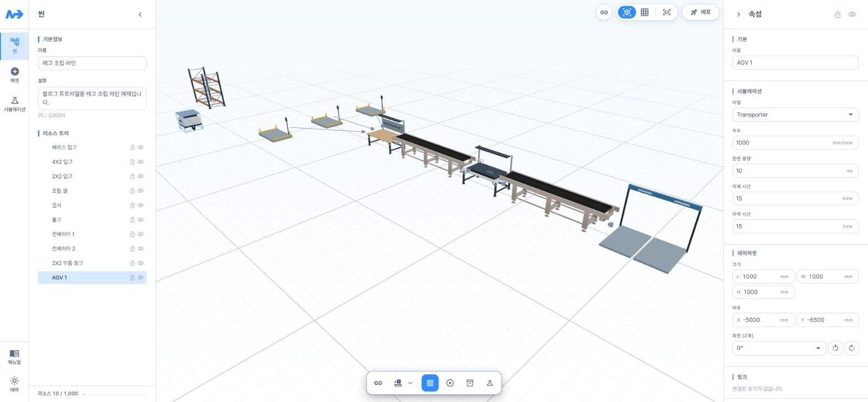Open the 타입 Transporter dropdown

pyautogui.click(x=795, y=115)
